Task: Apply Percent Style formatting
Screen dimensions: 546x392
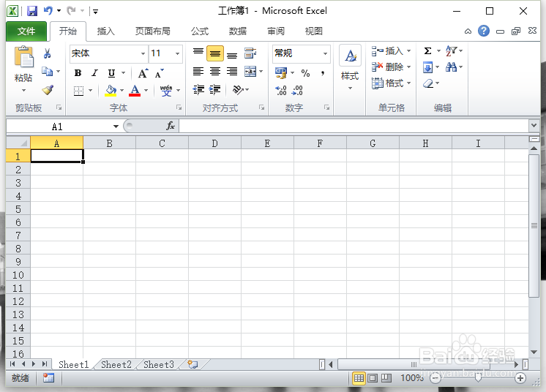Action: click(x=305, y=73)
